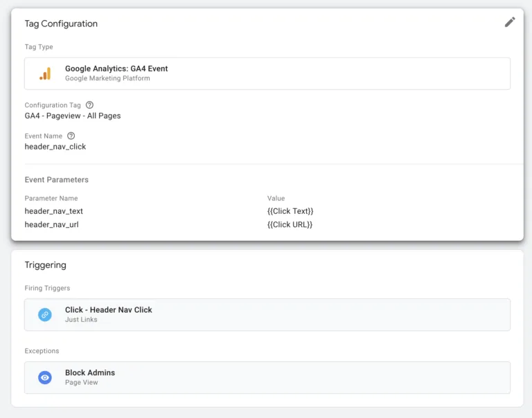Image resolution: width=532 pixels, height=418 pixels.
Task: Open the Click - Header Nav Click trigger
Action: (267, 315)
